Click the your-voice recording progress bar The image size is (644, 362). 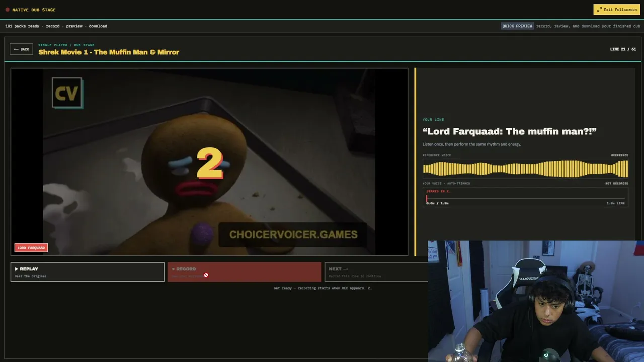point(525,198)
